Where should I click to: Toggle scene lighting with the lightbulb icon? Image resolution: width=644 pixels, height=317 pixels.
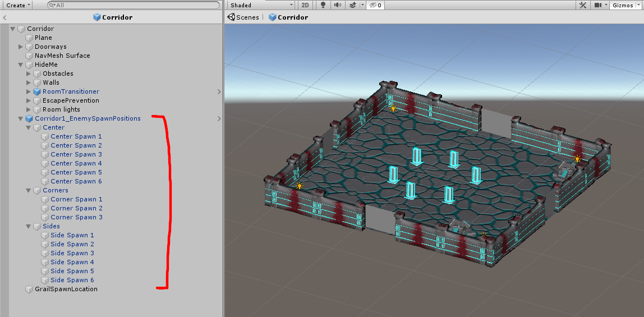[323, 5]
